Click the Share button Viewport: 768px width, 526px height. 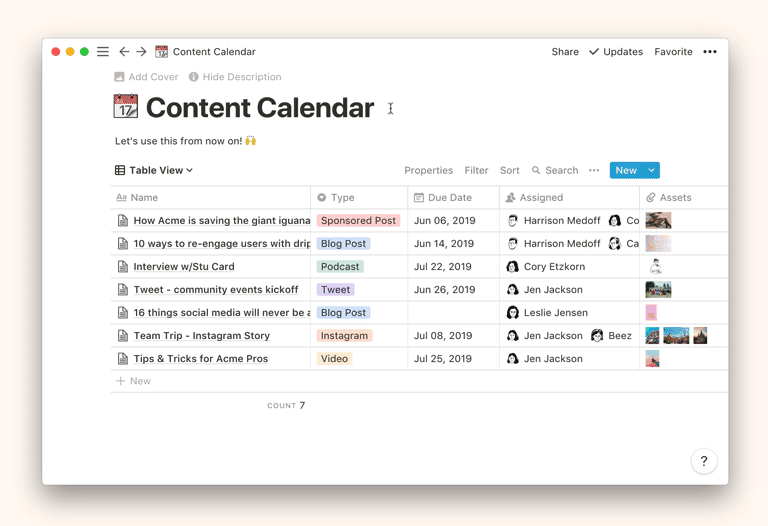pos(565,52)
